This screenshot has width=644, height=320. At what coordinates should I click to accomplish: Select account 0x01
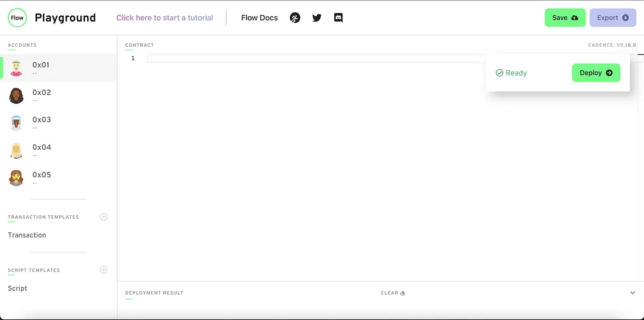pos(41,65)
